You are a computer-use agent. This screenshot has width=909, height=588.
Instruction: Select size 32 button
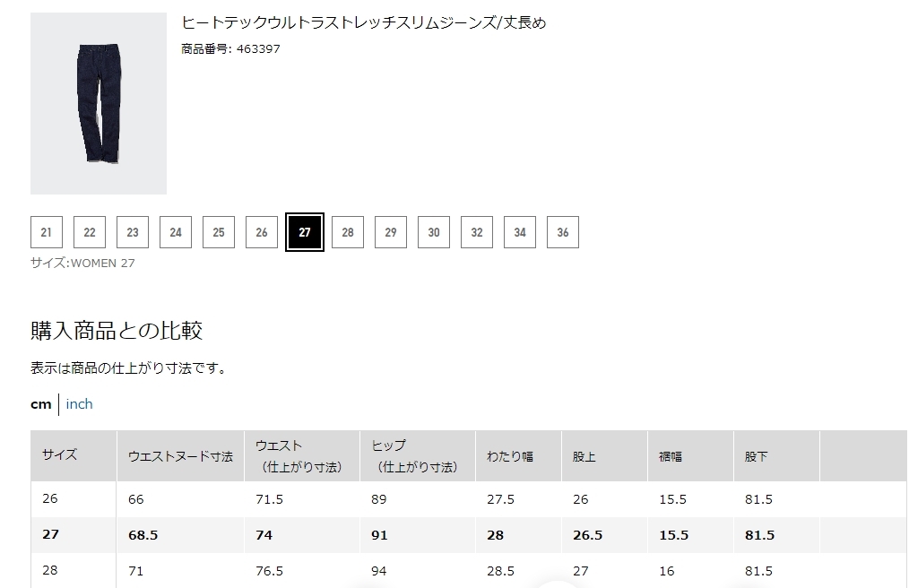(476, 231)
